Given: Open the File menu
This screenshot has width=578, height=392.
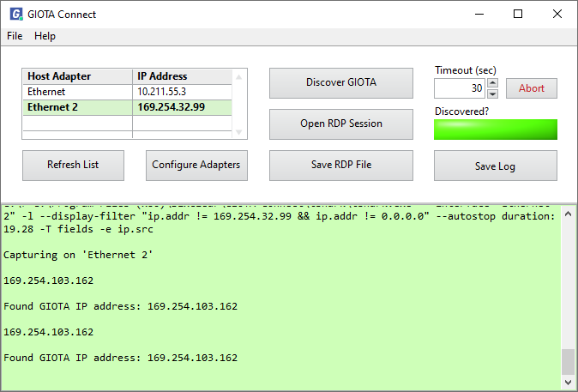Looking at the screenshot, I should (x=15, y=36).
